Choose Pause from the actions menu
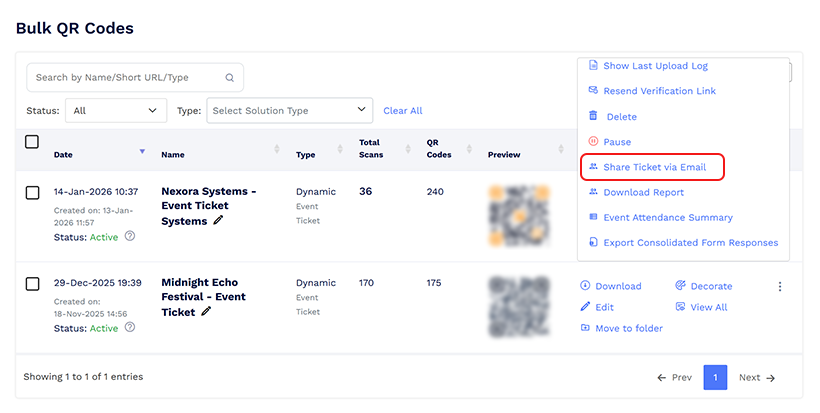This screenshot has width=820, height=413. (x=610, y=142)
